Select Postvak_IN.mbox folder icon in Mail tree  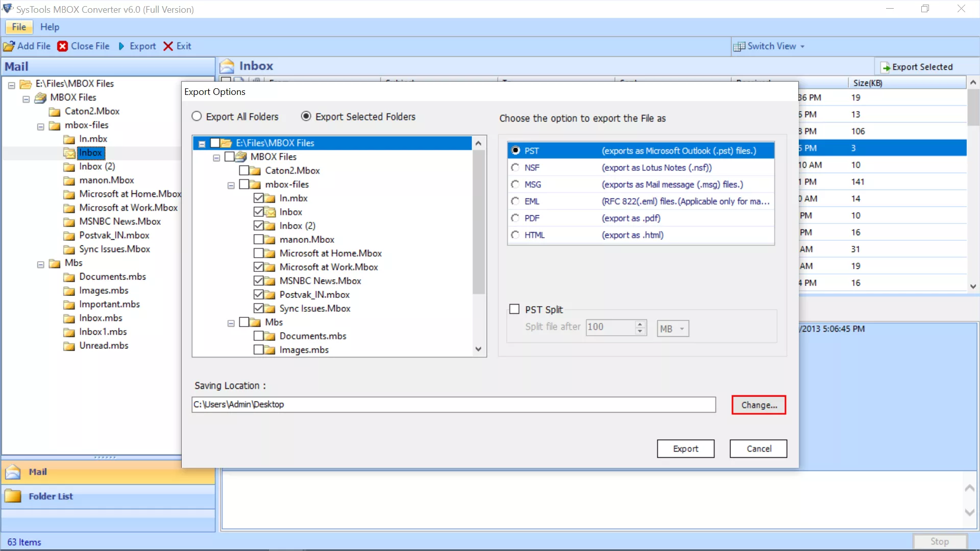(69, 236)
